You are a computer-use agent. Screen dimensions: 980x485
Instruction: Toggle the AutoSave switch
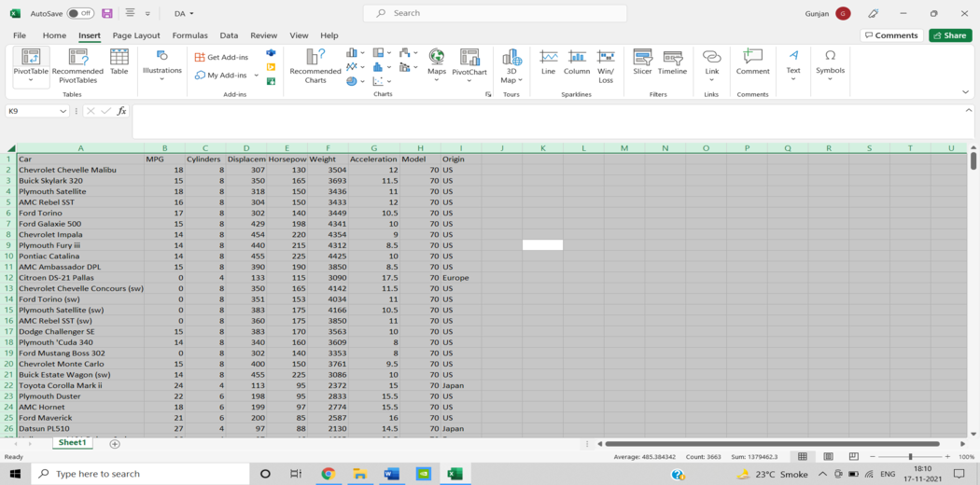pyautogui.click(x=80, y=13)
